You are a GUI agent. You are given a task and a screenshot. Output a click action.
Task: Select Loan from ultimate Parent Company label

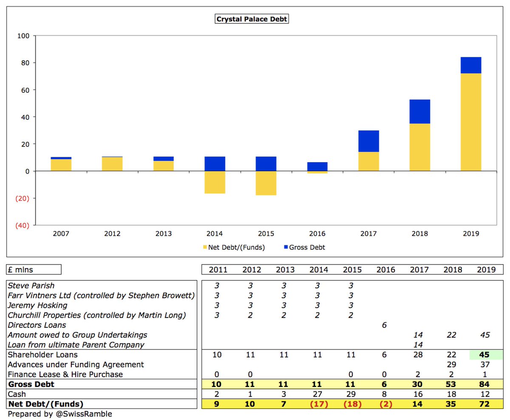click(x=76, y=345)
